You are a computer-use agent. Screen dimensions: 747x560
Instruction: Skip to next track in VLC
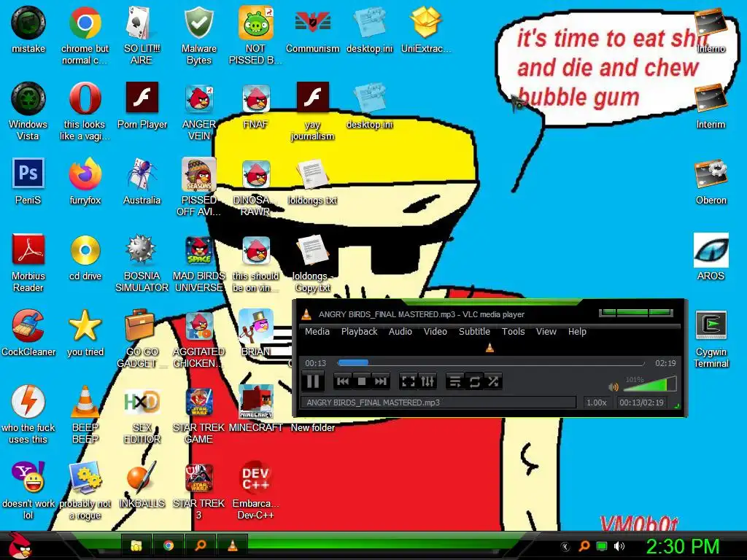point(380,381)
